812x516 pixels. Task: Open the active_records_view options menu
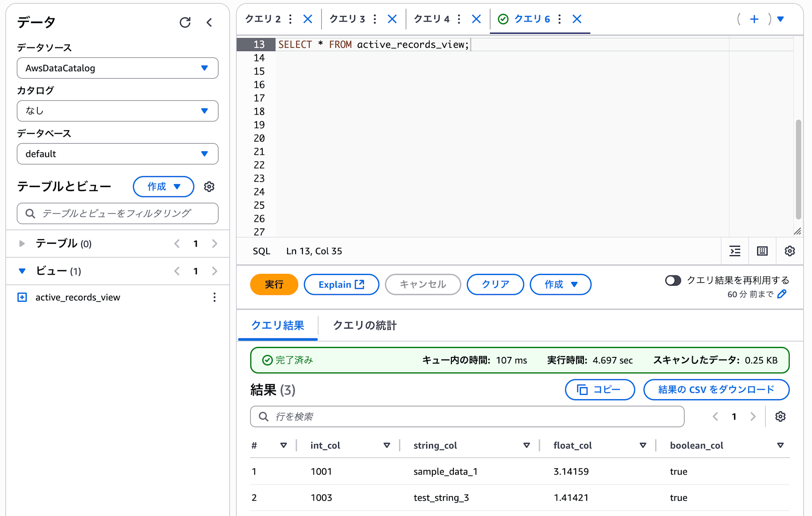coord(214,297)
